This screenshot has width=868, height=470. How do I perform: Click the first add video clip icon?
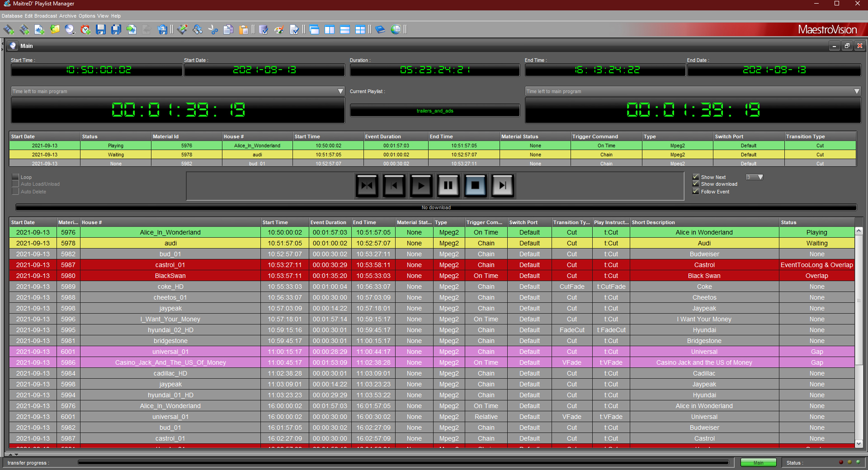click(9, 30)
